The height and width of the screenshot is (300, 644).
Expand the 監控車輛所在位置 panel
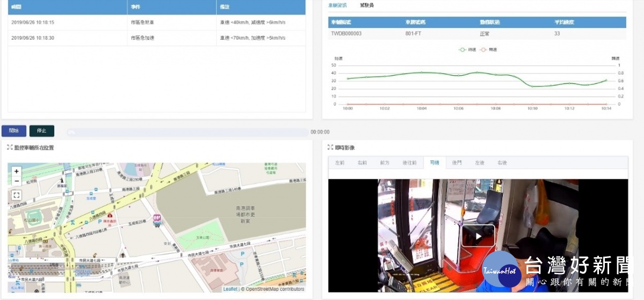click(x=10, y=147)
